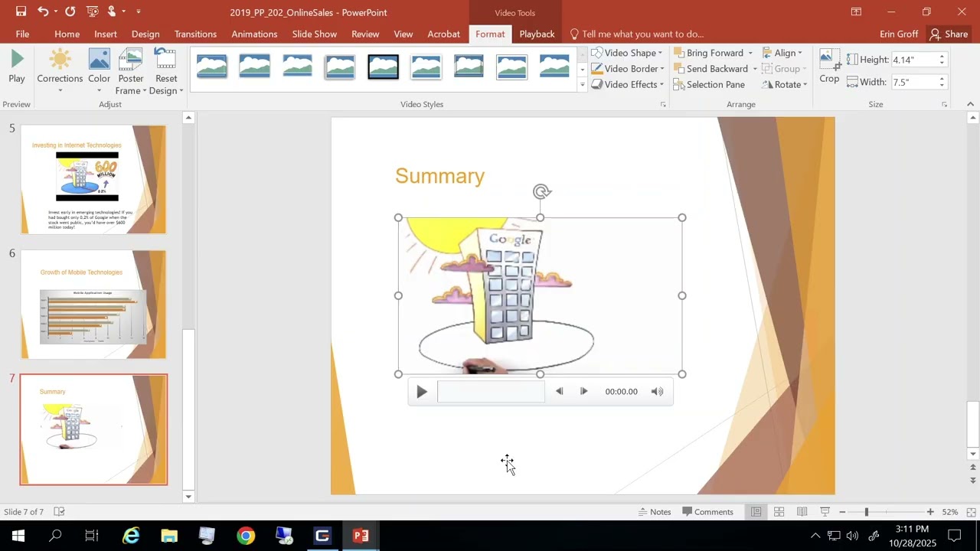Select slide 7 Summary thumbnail
Viewport: 980px width, 551px height.
click(x=93, y=429)
